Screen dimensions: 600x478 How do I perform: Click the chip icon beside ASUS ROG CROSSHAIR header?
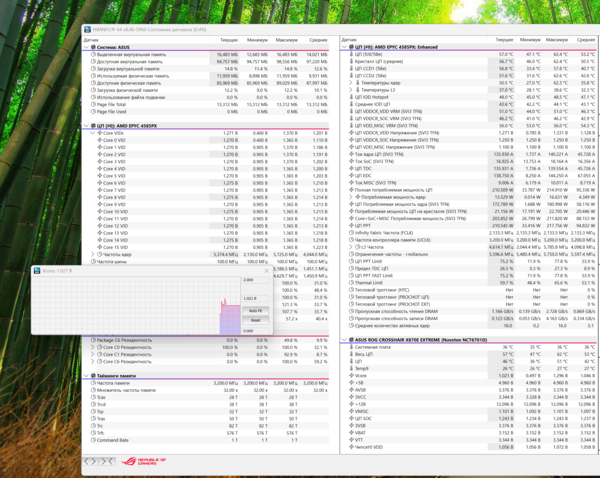coord(351,339)
